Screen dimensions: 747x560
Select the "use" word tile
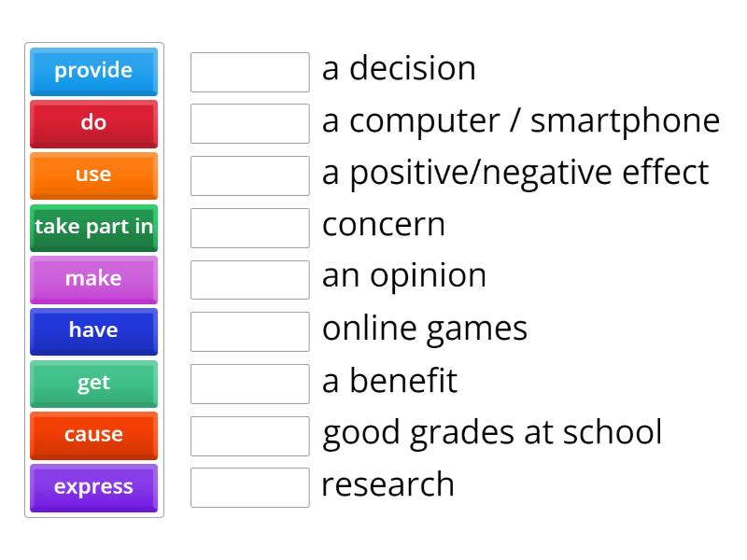[93, 175]
